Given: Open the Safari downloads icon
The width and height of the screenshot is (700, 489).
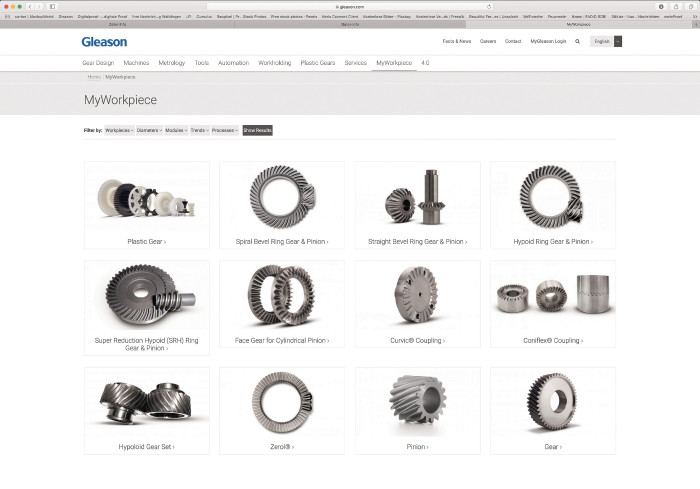Looking at the screenshot, I should point(661,6).
